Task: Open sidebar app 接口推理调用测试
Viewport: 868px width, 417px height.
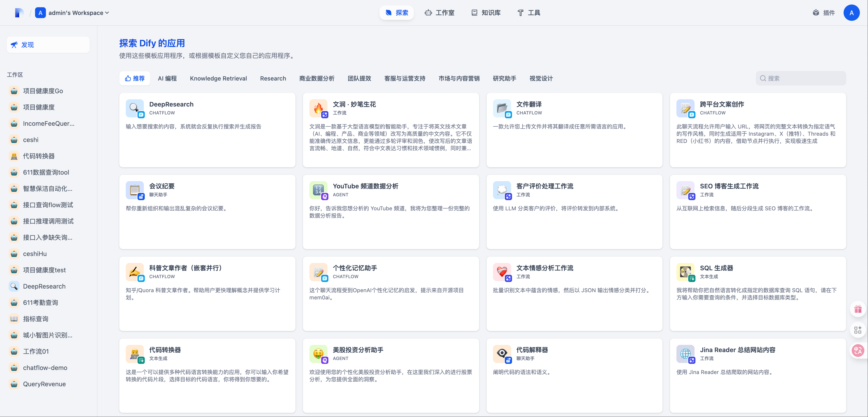Action: click(x=48, y=221)
